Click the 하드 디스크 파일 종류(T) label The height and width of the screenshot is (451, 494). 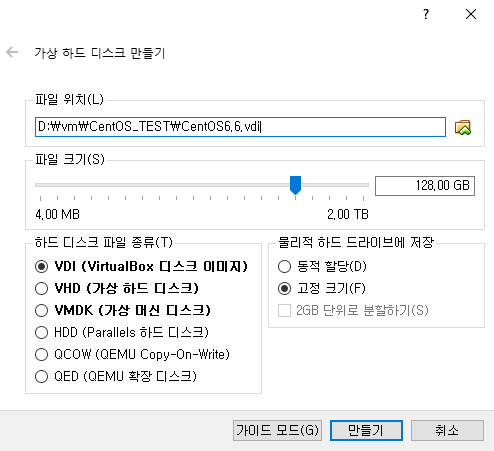(x=104, y=242)
